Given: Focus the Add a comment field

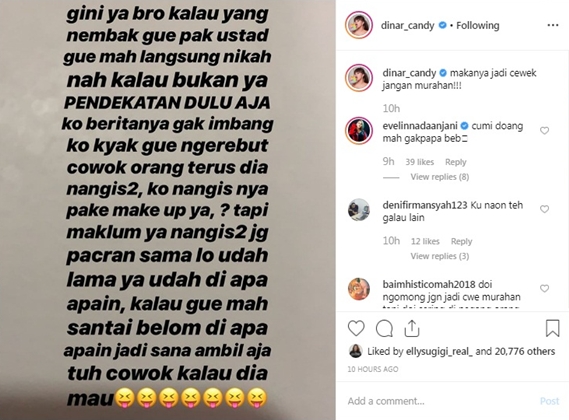Looking at the screenshot, I should [x=439, y=401].
